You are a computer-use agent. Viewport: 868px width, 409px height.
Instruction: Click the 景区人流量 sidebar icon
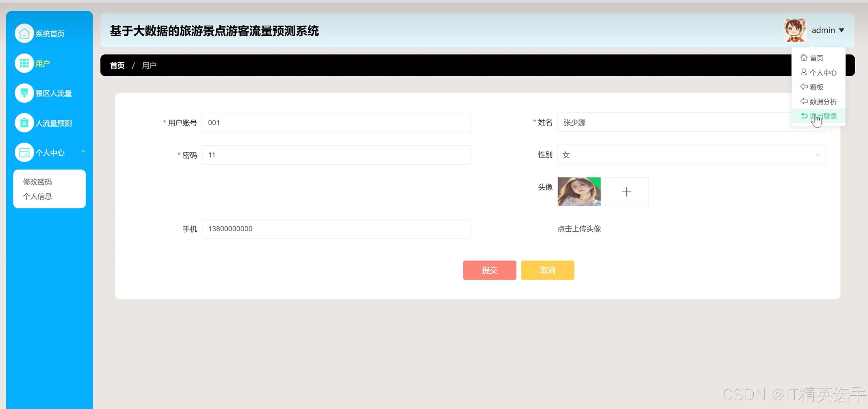(x=24, y=93)
